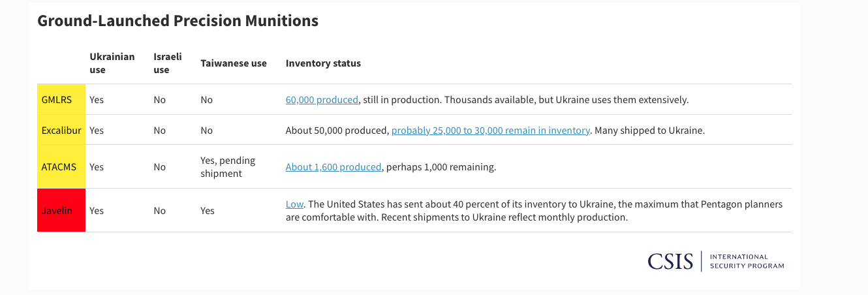This screenshot has height=295, width=868.
Task: Click the "Low" inventory status link
Action: click(x=294, y=204)
